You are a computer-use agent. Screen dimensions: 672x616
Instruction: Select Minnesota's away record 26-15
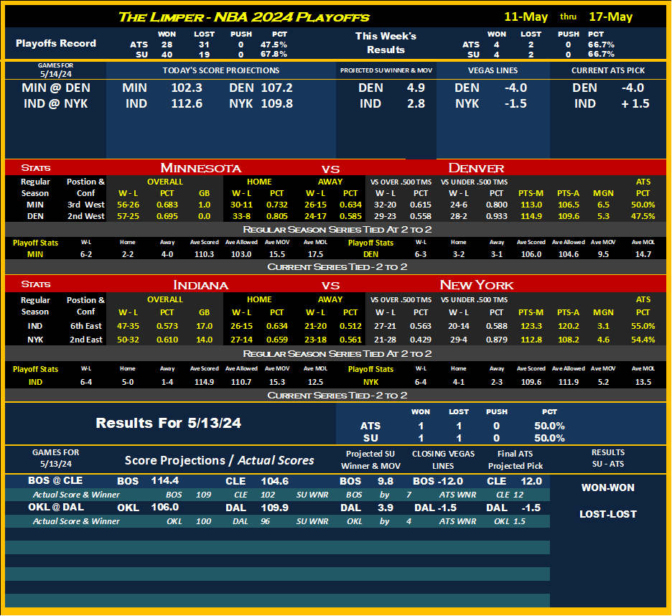coord(315,205)
